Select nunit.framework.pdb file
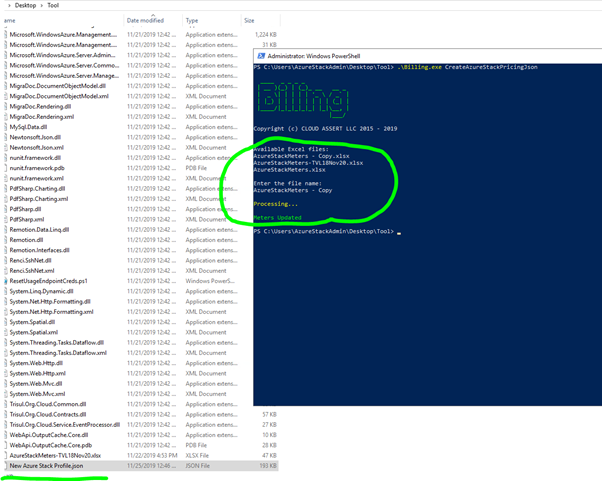The image size is (602, 481). coord(37,168)
